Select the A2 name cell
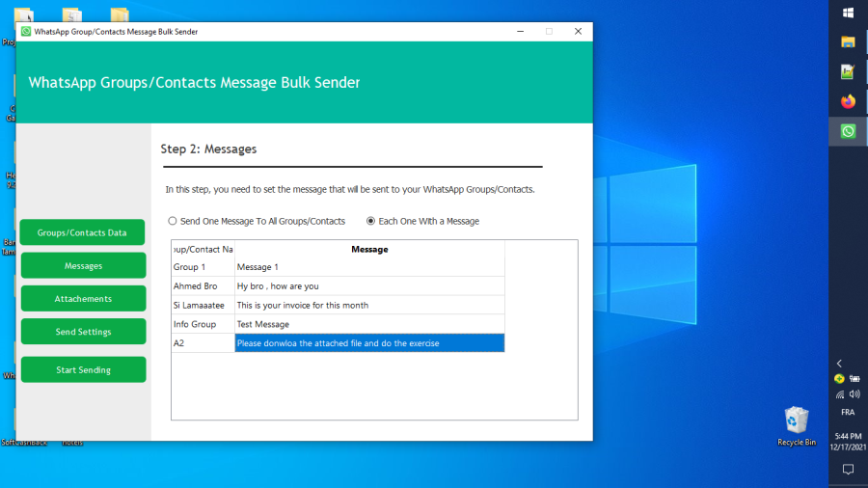 203,343
